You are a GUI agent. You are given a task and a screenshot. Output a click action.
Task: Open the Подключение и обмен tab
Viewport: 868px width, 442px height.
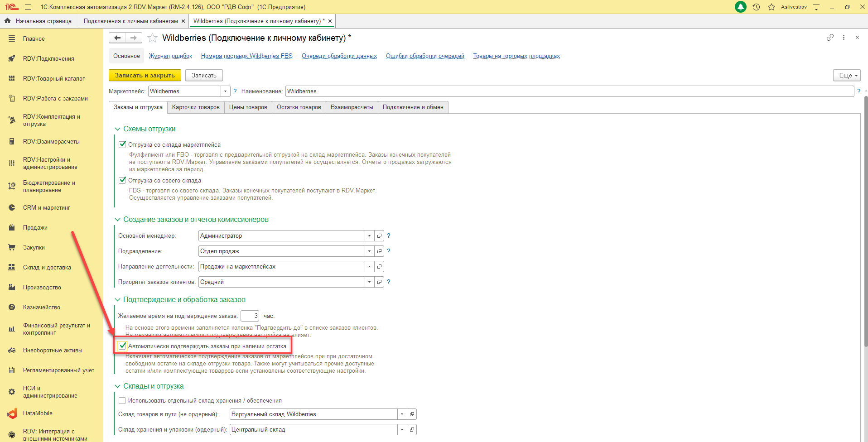(413, 107)
